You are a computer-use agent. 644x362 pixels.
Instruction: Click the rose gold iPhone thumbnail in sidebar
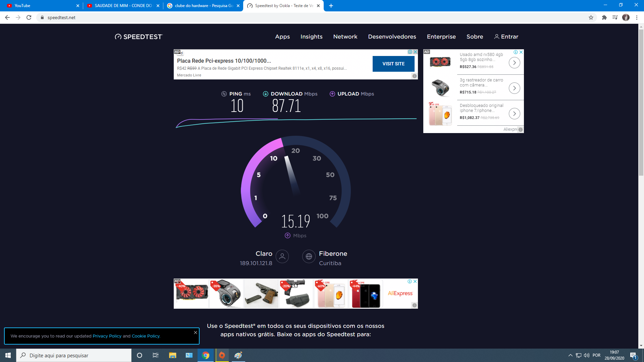440,114
